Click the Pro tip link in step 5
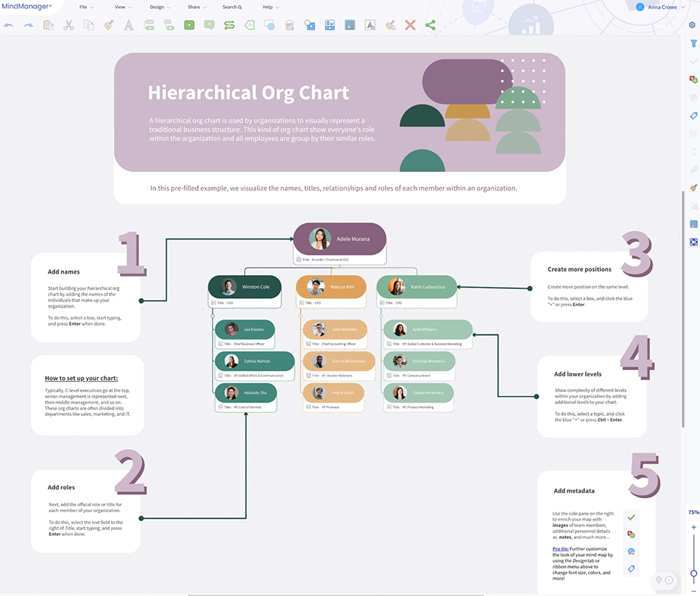Viewport: 700px width, 596px height. 561,549
